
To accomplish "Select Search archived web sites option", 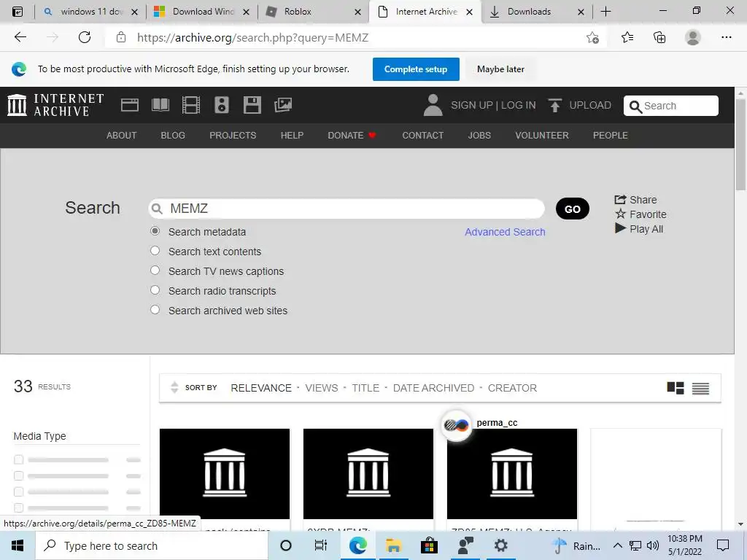I will [155, 309].
